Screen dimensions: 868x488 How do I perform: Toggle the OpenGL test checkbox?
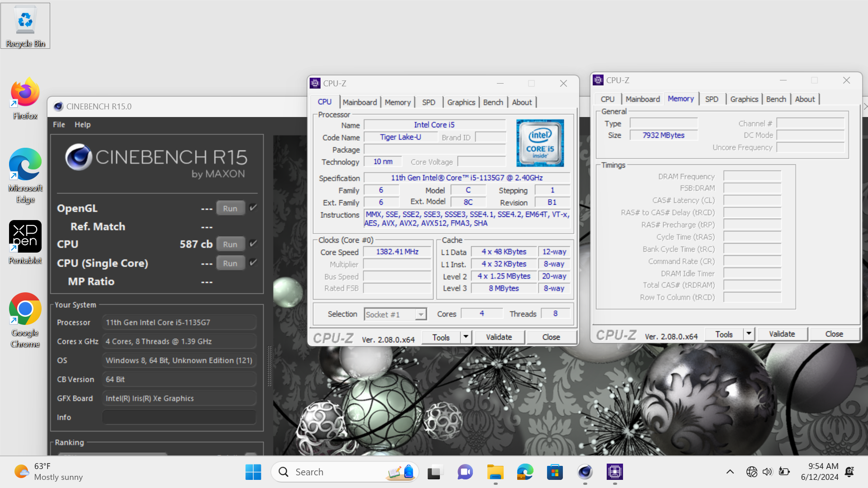pyautogui.click(x=253, y=208)
